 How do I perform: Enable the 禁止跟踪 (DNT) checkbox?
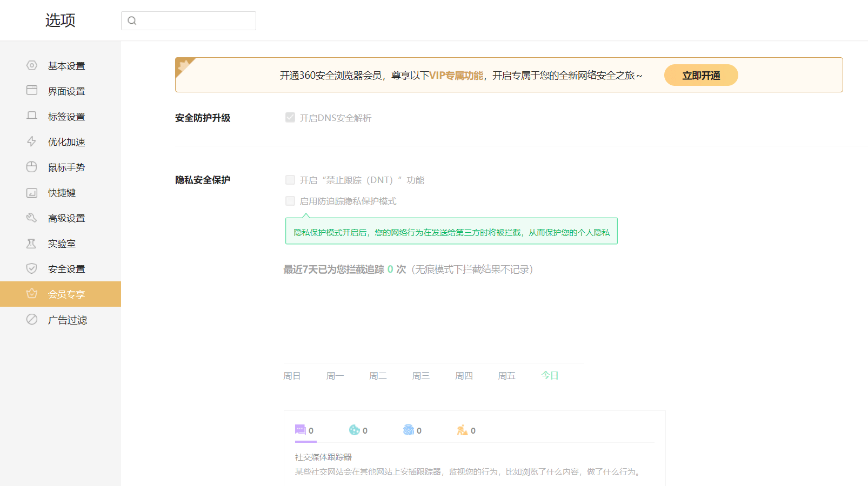[290, 180]
